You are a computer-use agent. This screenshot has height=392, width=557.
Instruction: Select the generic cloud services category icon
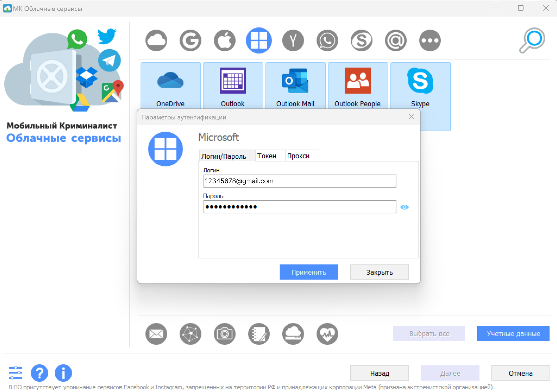tap(156, 41)
